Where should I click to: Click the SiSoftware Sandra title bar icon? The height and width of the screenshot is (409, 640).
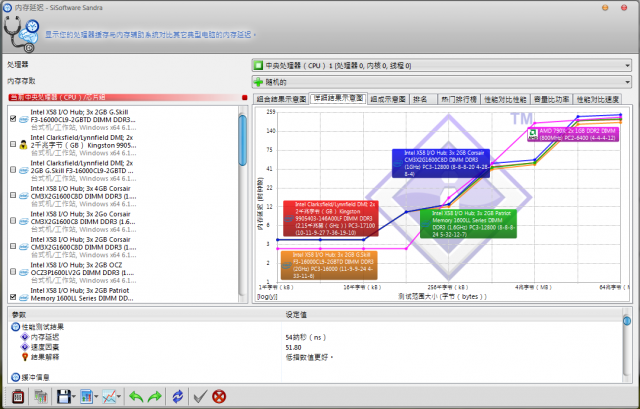(x=7, y=7)
